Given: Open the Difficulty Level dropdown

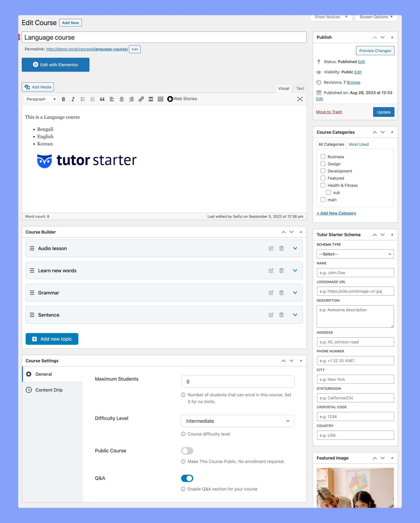Looking at the screenshot, I should (x=237, y=420).
